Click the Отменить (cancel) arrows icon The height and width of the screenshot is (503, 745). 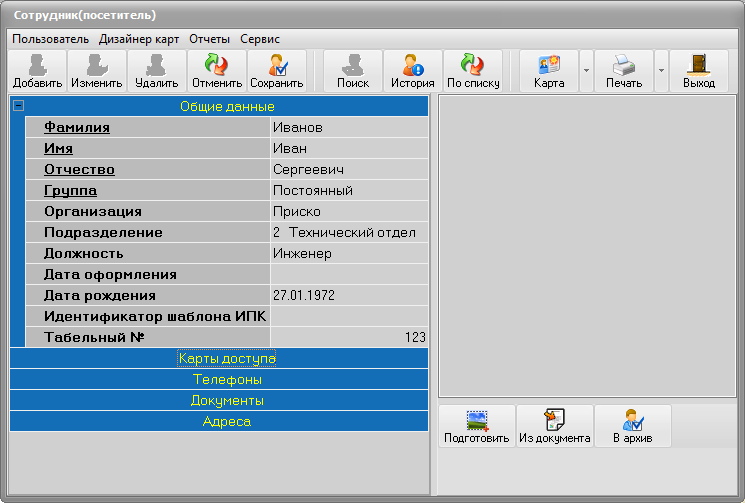[x=217, y=71]
